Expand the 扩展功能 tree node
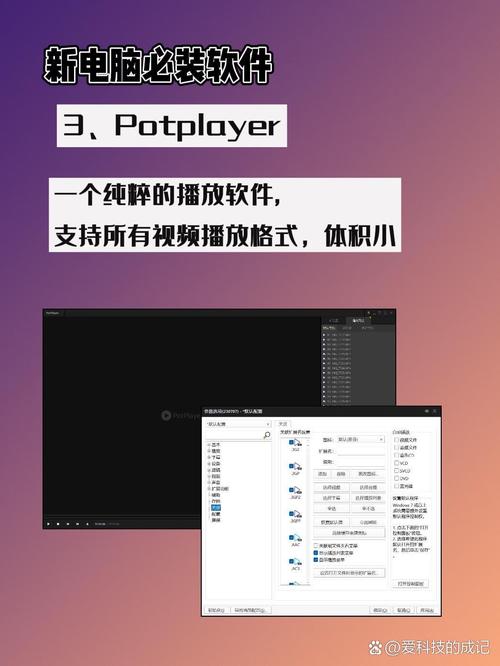The image size is (500, 666). [209, 489]
